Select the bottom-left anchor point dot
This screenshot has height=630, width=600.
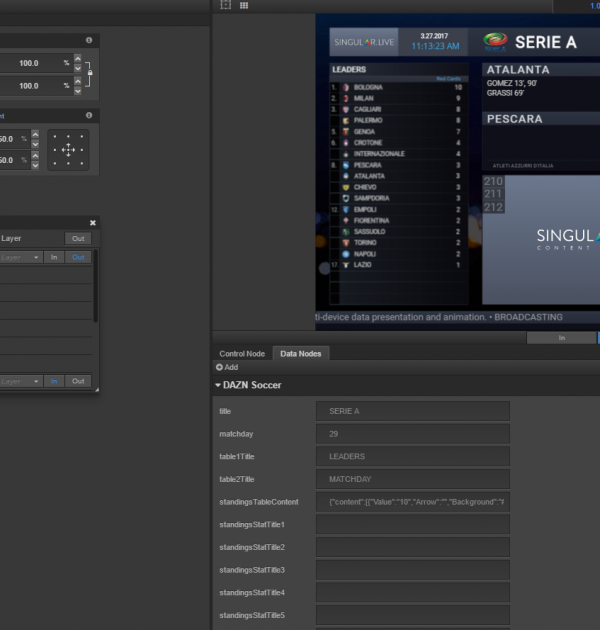click(x=55, y=163)
